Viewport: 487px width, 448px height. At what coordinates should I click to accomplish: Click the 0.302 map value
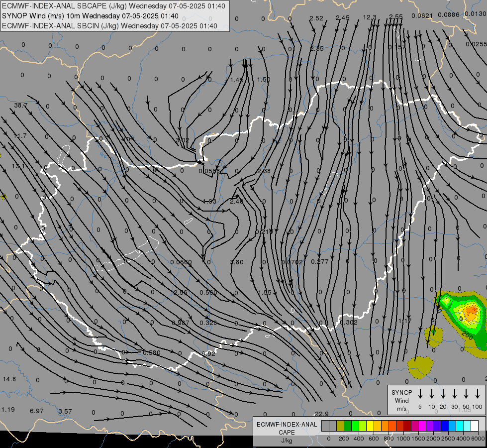[349, 323]
